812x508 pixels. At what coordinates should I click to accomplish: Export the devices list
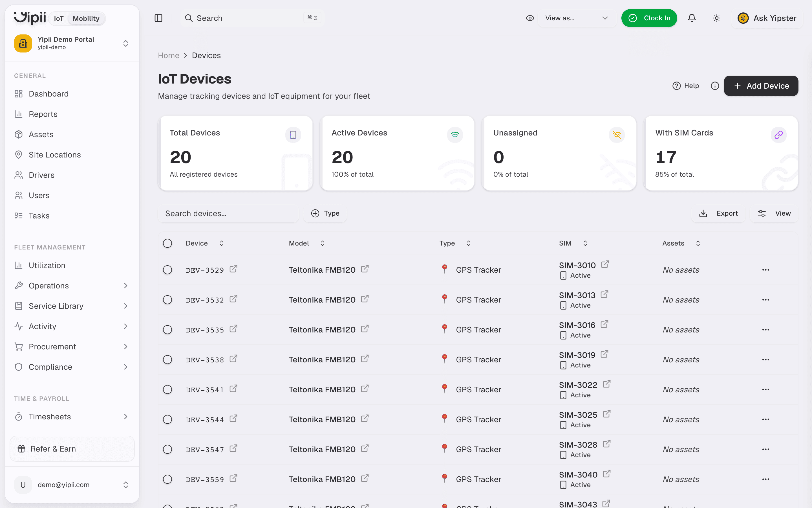coord(718,213)
